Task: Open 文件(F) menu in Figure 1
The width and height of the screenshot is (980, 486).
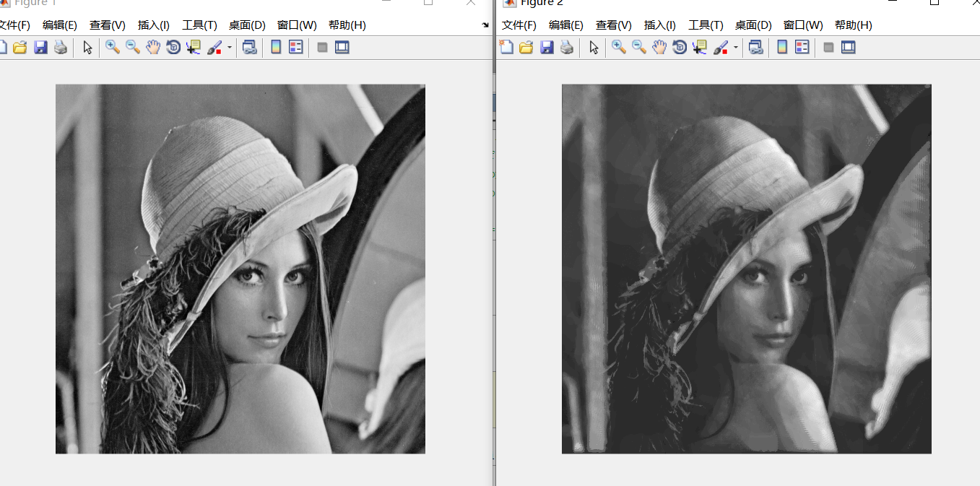Action: coord(14,25)
